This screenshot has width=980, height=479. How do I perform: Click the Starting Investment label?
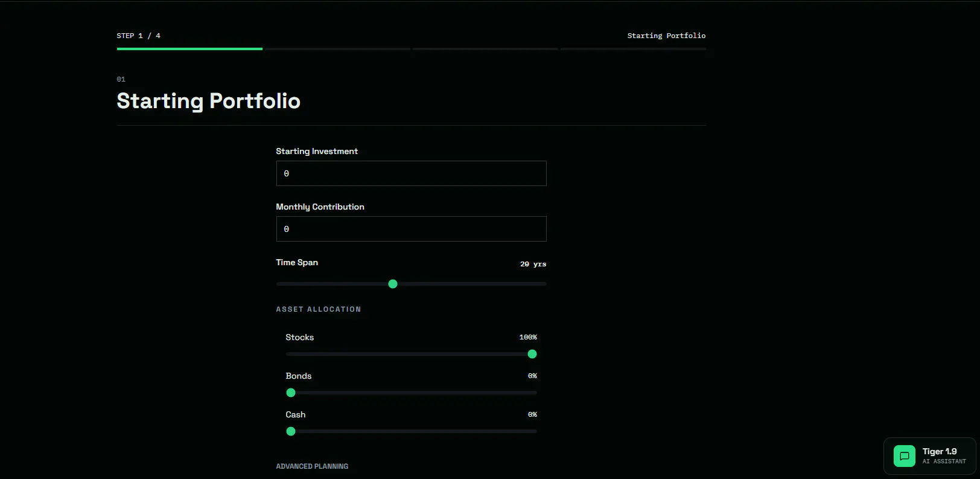[317, 151]
